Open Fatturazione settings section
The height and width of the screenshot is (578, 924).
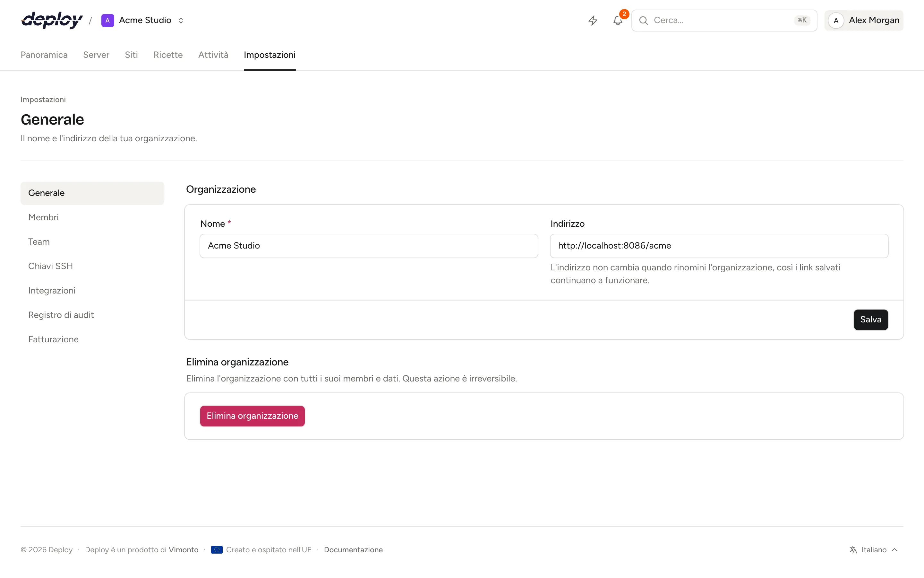92,339
